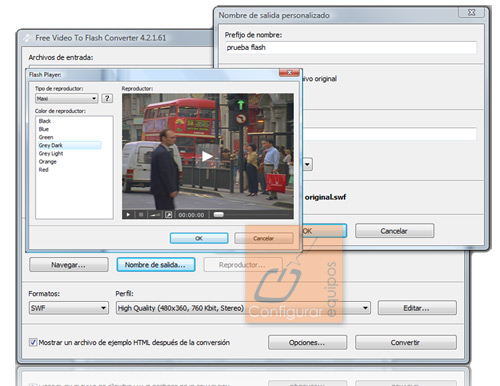Click the volume icon in the player bar

(x=155, y=215)
